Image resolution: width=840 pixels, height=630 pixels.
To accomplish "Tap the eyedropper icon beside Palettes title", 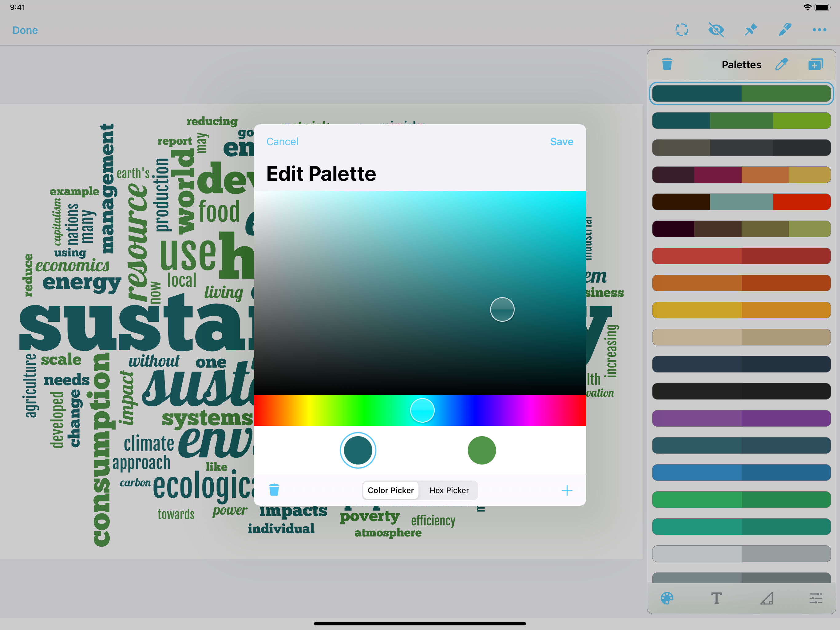I will point(781,64).
